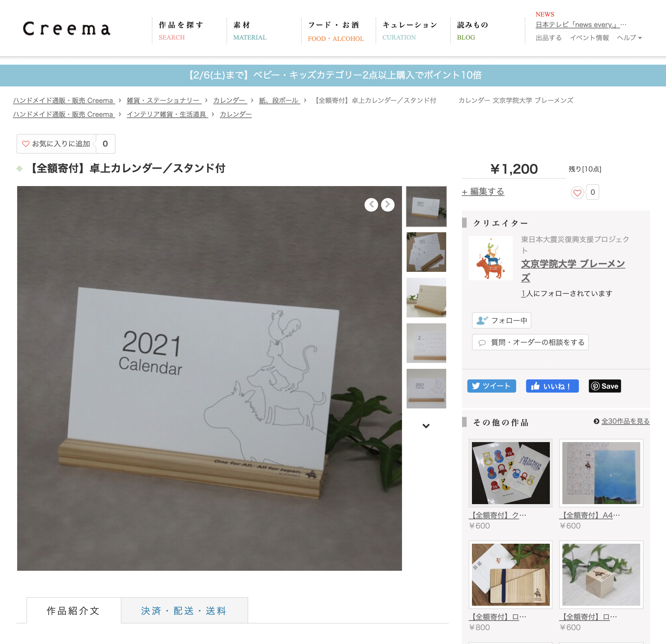666x644 pixels.
Task: Open the creator's animal logo avatar
Action: click(x=491, y=258)
